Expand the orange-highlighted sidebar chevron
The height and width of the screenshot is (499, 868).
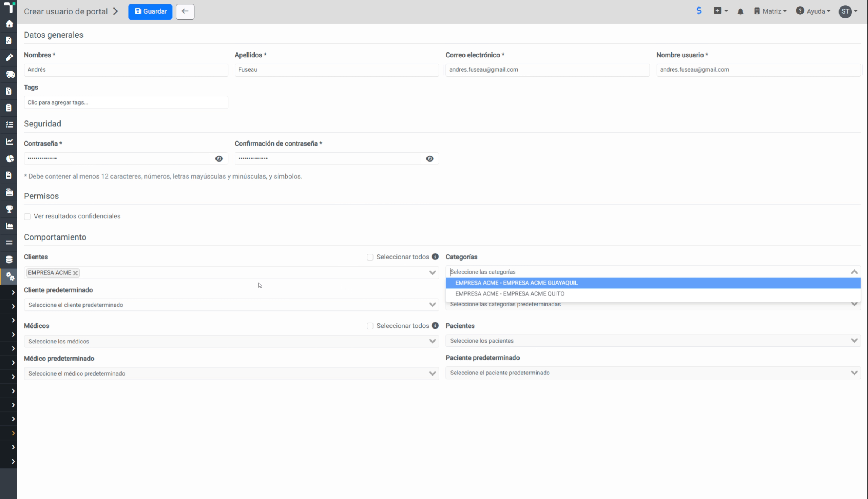point(13,433)
